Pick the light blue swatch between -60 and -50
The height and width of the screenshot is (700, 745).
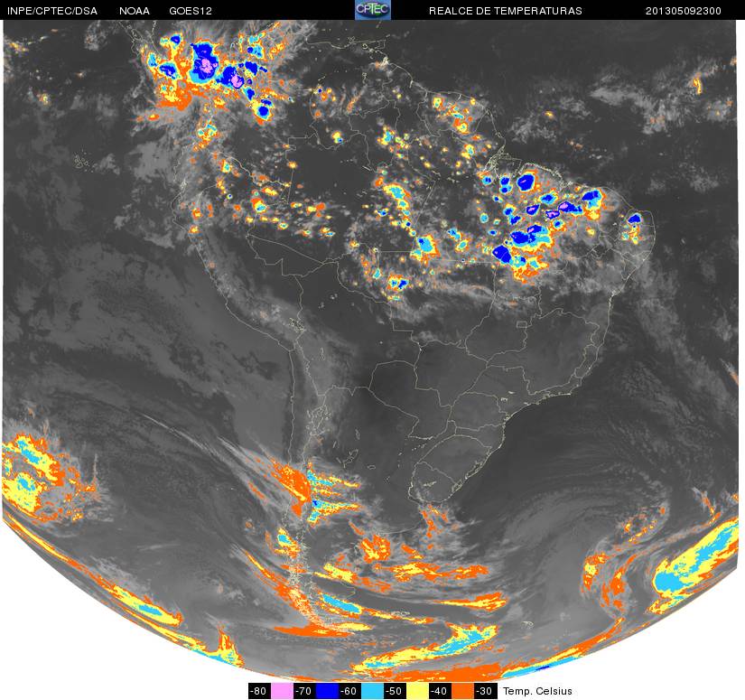[372, 690]
